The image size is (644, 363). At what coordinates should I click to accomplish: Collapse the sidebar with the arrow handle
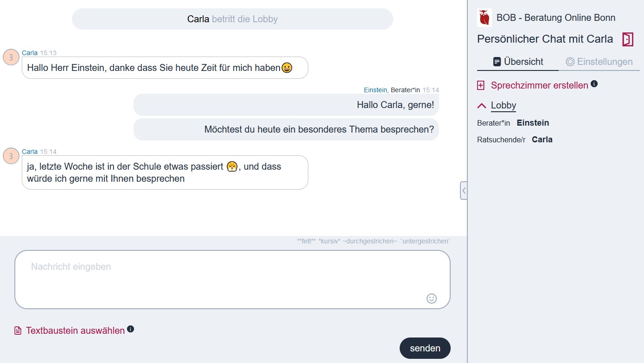(464, 191)
